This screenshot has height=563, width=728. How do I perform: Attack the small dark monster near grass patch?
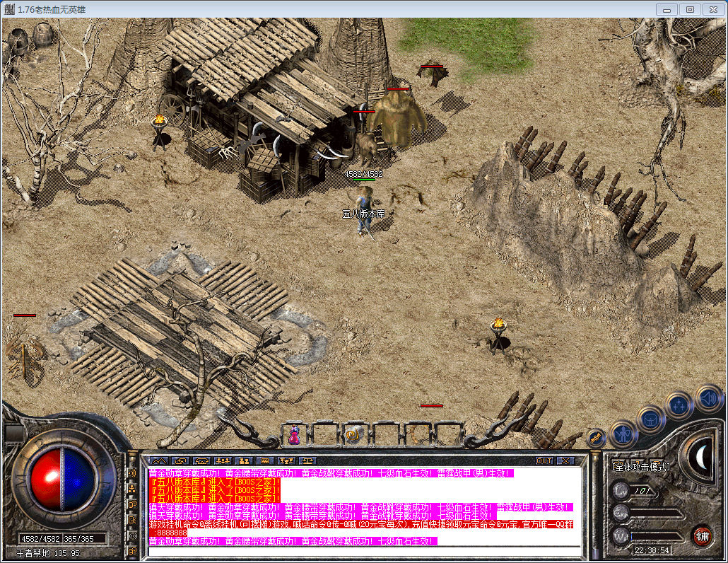point(433,74)
